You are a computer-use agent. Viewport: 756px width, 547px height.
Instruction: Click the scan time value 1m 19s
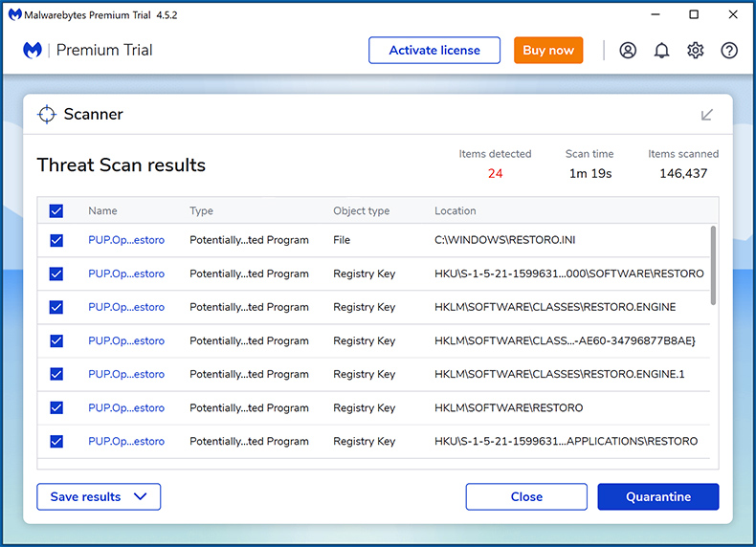[x=590, y=173]
